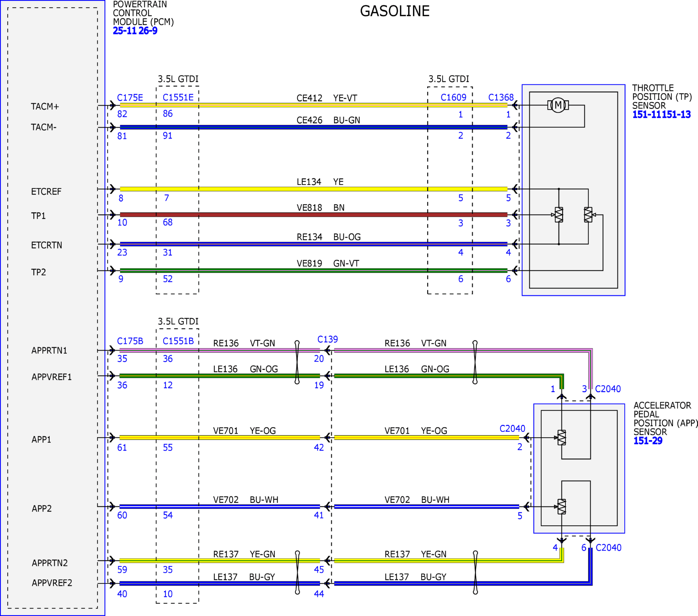Click the ACCELERATOR PEDAL POSITION (APP) SENSOR label

pos(666,419)
